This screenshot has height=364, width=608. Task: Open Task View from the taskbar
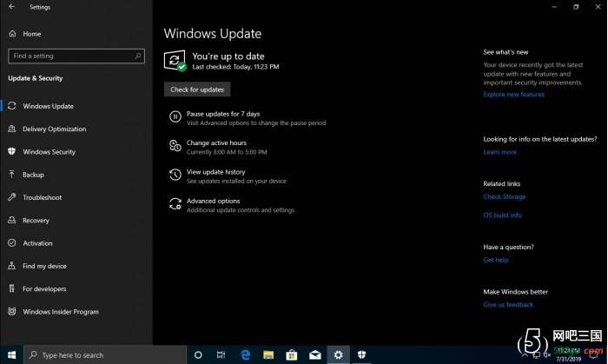point(221,354)
